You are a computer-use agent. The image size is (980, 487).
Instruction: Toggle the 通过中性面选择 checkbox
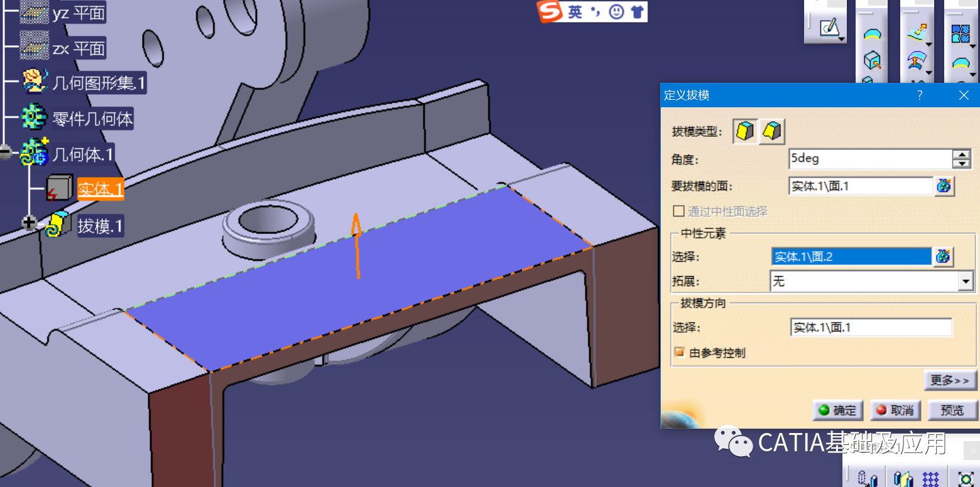(x=678, y=211)
